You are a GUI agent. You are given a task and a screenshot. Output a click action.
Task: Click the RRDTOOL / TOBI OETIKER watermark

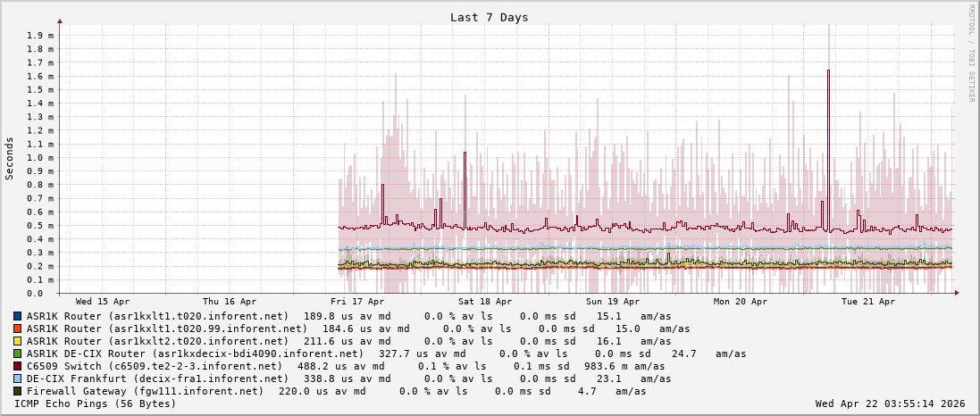tap(971, 54)
